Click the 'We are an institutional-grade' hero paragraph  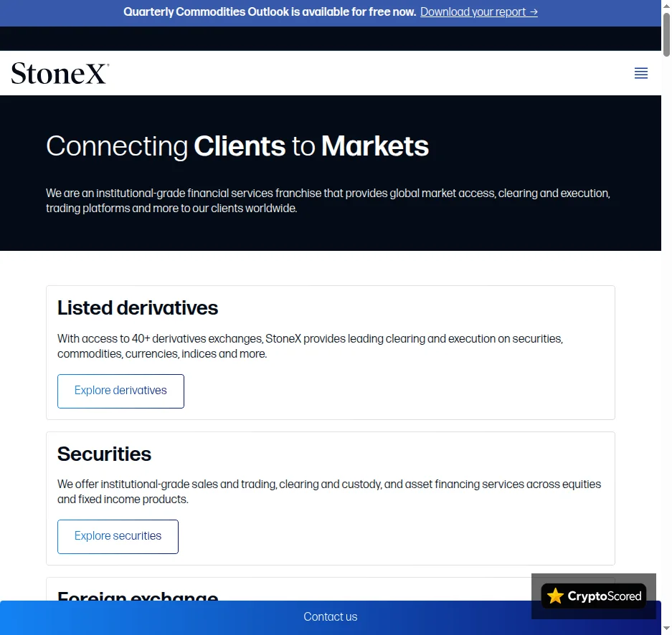[328, 201]
